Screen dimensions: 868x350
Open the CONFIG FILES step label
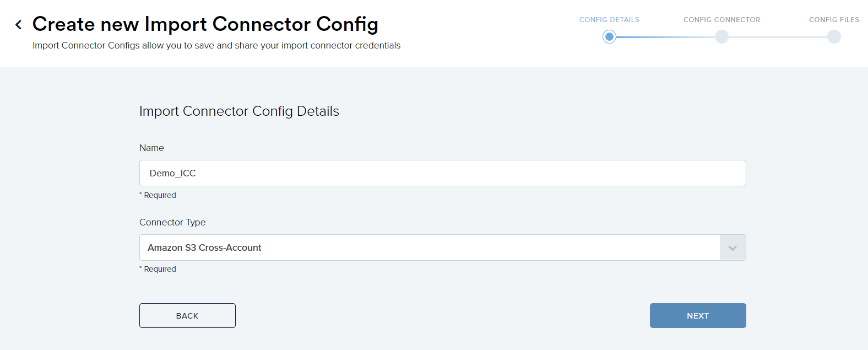coord(834,19)
